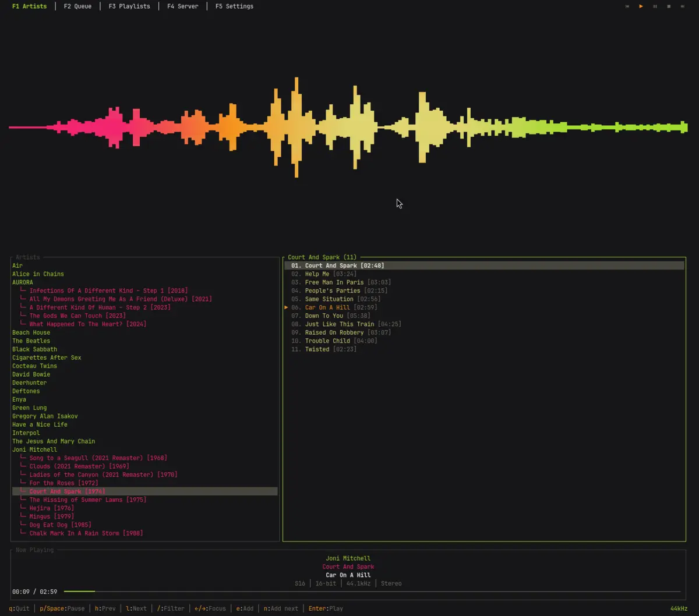Open the F3 Playlists tab
699x616 pixels.
pos(129,6)
